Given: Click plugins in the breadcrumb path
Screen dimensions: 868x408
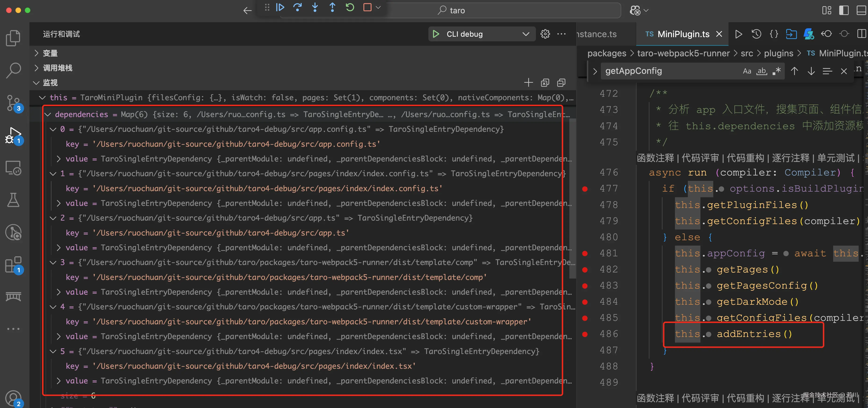Looking at the screenshot, I should pos(778,53).
